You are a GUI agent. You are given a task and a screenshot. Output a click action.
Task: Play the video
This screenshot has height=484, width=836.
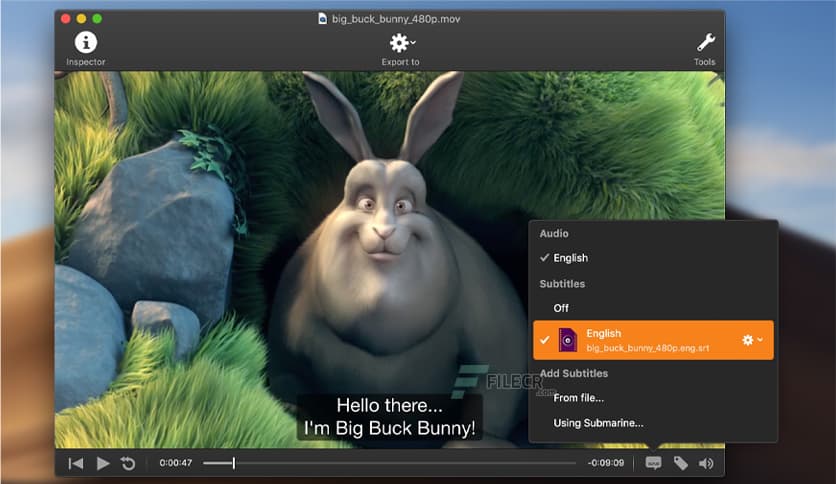(x=103, y=463)
